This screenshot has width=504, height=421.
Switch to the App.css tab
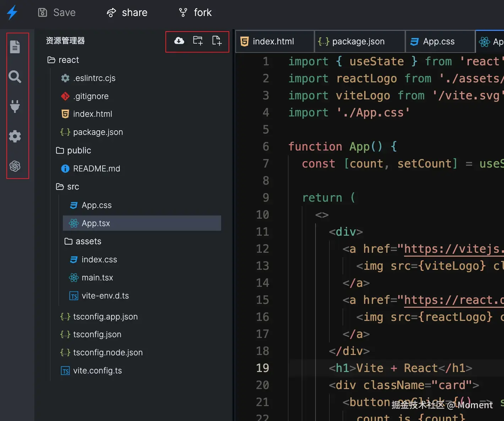point(440,42)
